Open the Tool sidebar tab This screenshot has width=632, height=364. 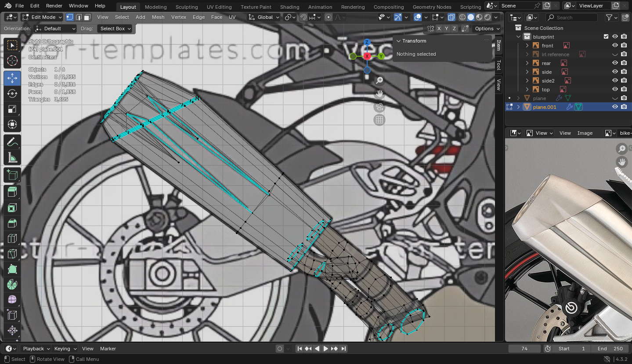point(498,65)
